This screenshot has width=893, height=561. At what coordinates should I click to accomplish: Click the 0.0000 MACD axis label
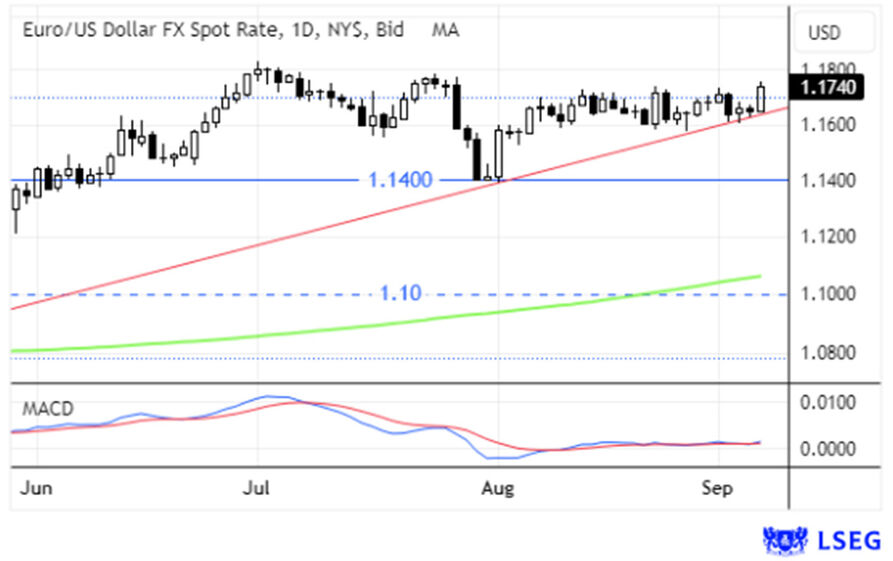point(828,448)
